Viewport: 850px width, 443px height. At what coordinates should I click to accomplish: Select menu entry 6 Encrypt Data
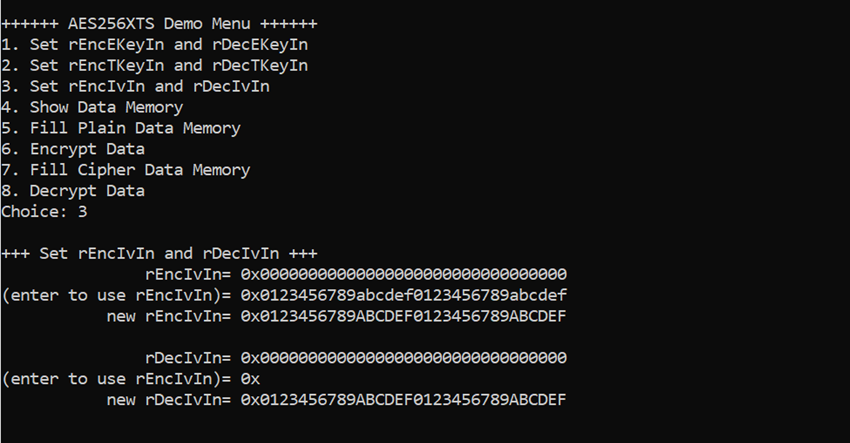point(73,149)
